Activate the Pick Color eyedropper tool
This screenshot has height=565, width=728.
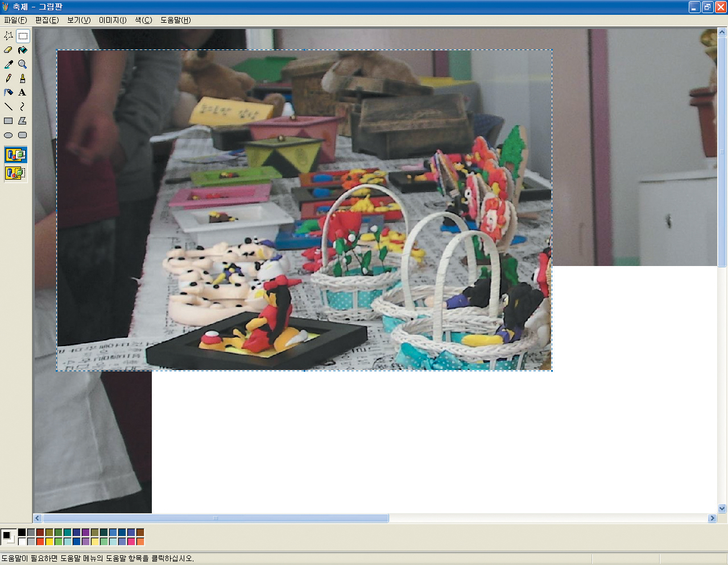click(x=9, y=64)
